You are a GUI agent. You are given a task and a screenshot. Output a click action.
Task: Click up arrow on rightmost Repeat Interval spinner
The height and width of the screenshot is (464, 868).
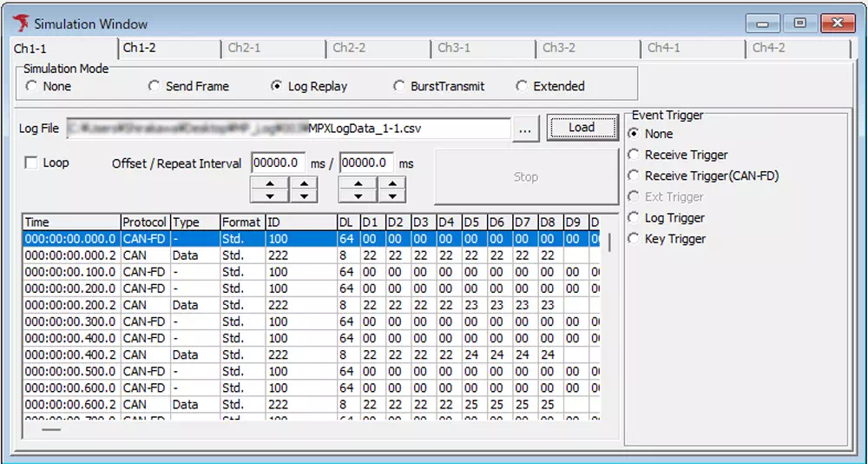click(x=391, y=185)
